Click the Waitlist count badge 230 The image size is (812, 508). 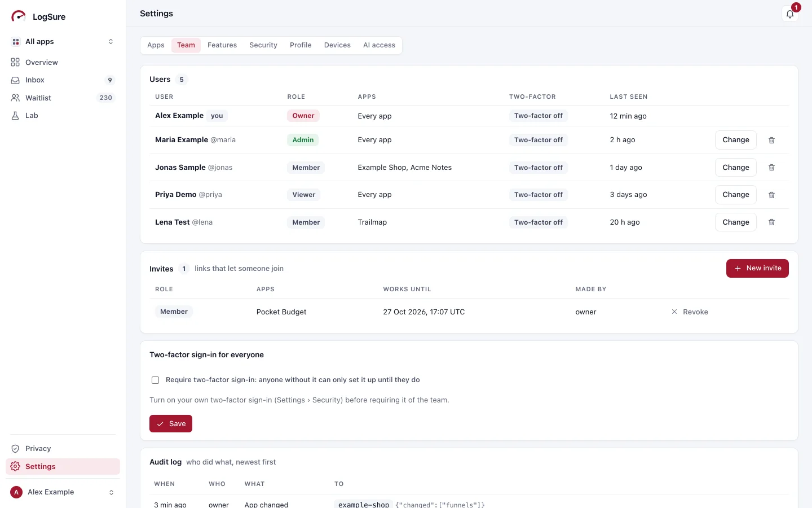106,98
